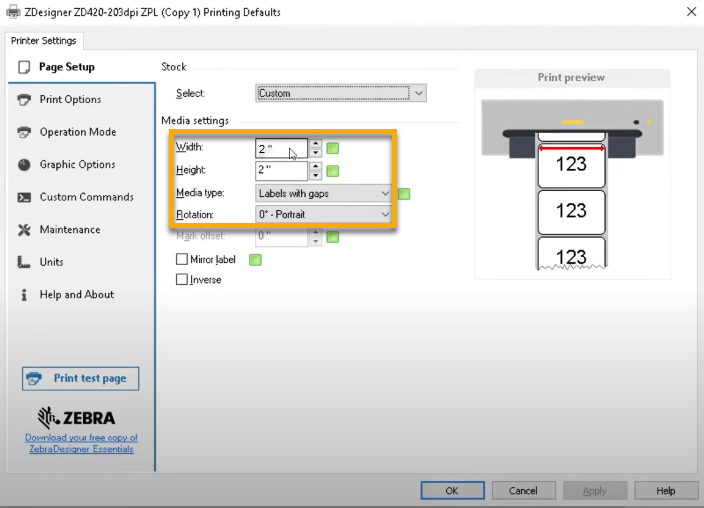Click the Maintenance wrench icon

click(24, 230)
